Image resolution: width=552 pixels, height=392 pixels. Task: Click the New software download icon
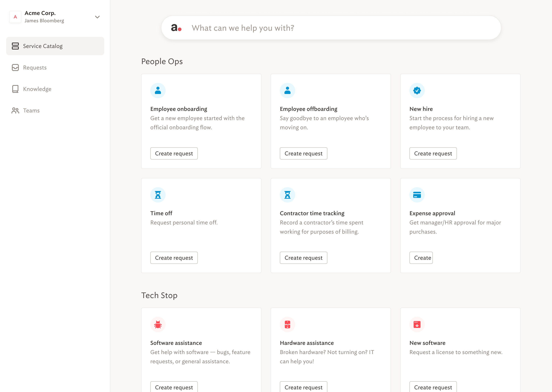coord(417,324)
